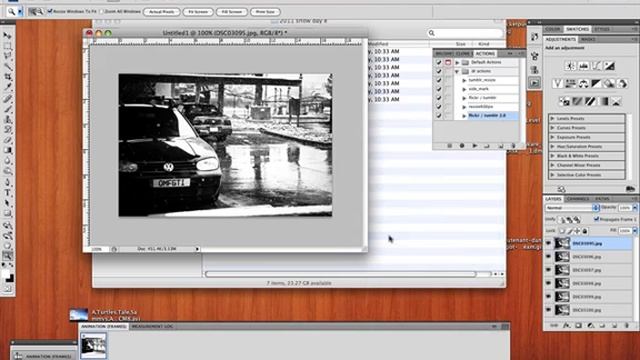Toggle Default Actions set checkmark

(439, 62)
